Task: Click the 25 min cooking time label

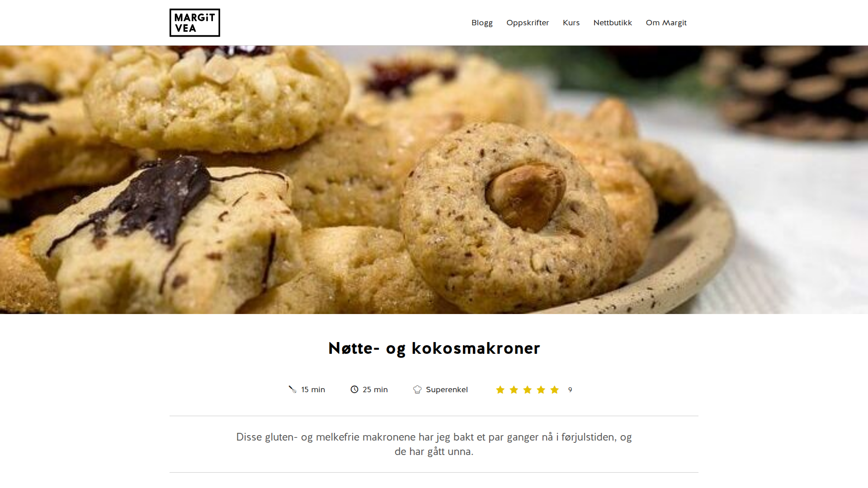Action: (x=375, y=389)
